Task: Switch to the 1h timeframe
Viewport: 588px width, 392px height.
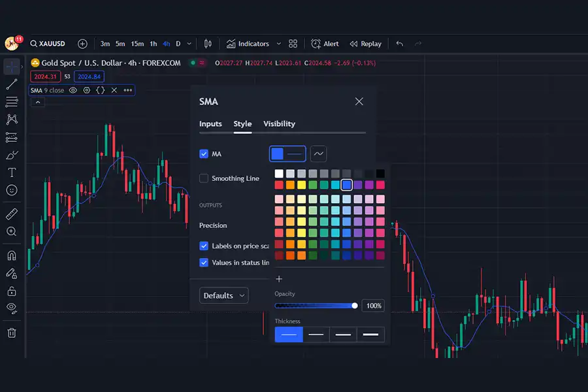Action: tap(154, 44)
